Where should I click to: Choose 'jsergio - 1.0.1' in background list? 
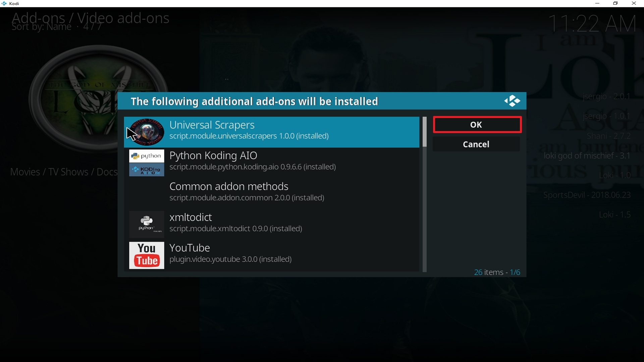tap(606, 116)
